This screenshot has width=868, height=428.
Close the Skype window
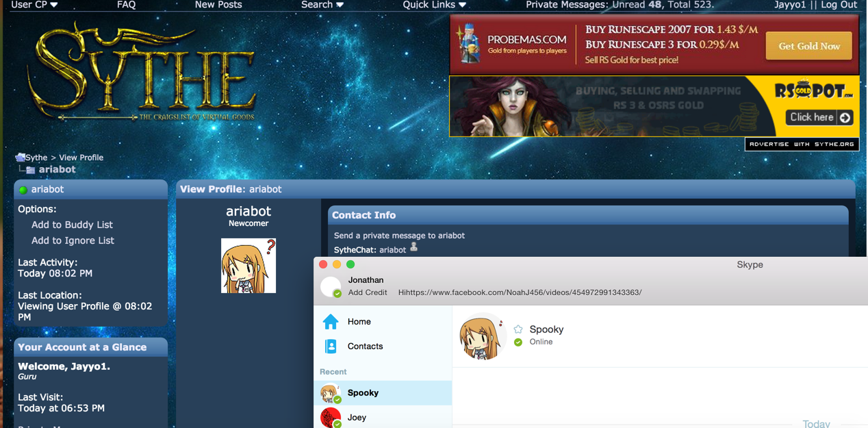pyautogui.click(x=323, y=264)
